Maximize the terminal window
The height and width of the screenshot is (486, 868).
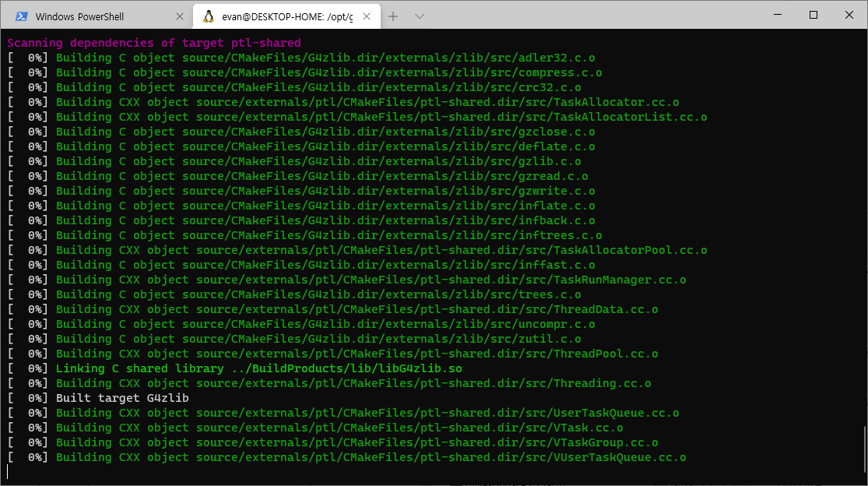pos(814,16)
